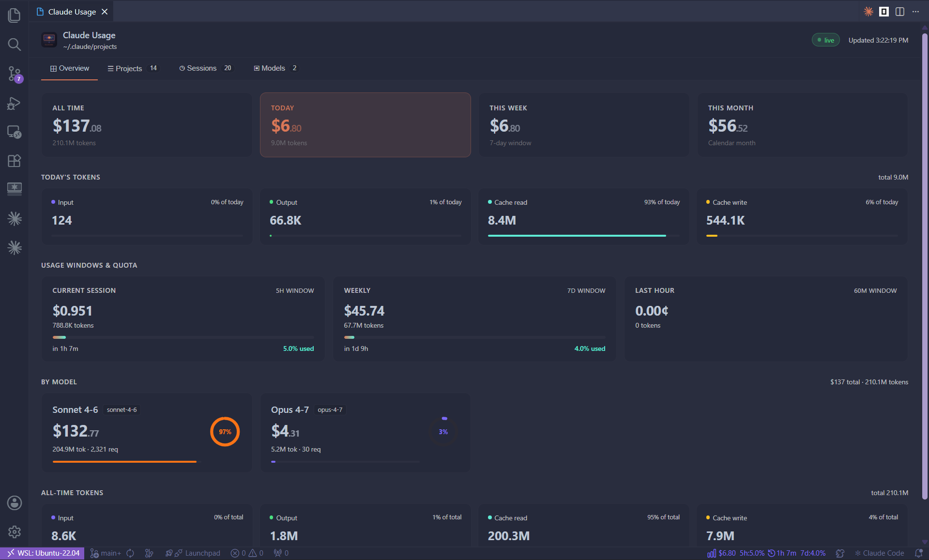
Task: Open forwarded ports indicator in status bar
Action: point(281,553)
